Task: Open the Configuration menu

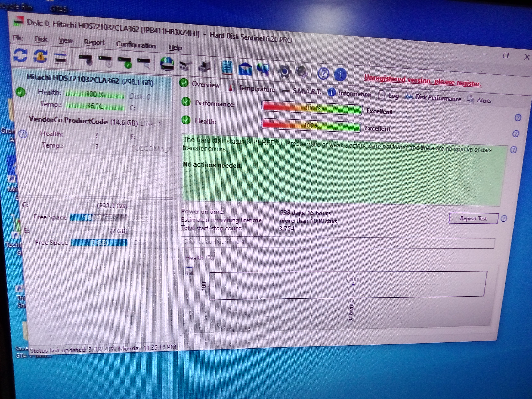Action: point(136,45)
